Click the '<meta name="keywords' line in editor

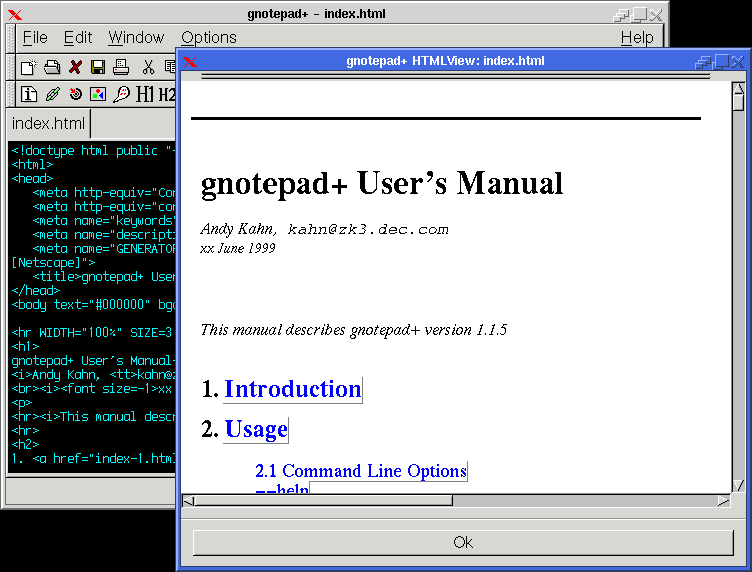104,221
